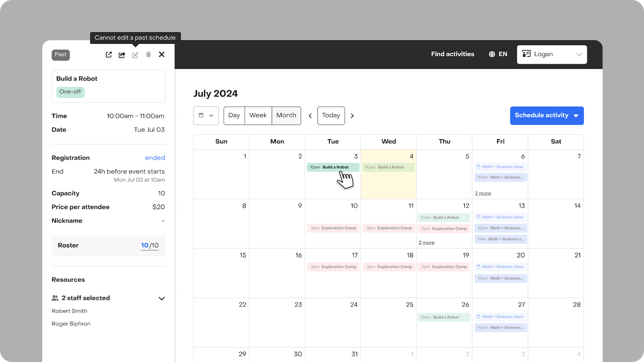
Task: Open the Build a Robot event on July 4
Action: 388,167
